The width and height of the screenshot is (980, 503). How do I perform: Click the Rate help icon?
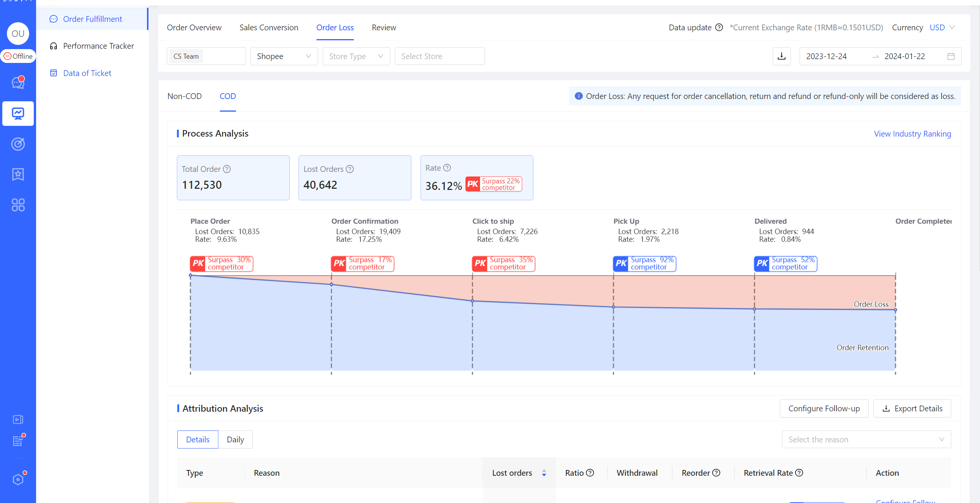tap(447, 168)
